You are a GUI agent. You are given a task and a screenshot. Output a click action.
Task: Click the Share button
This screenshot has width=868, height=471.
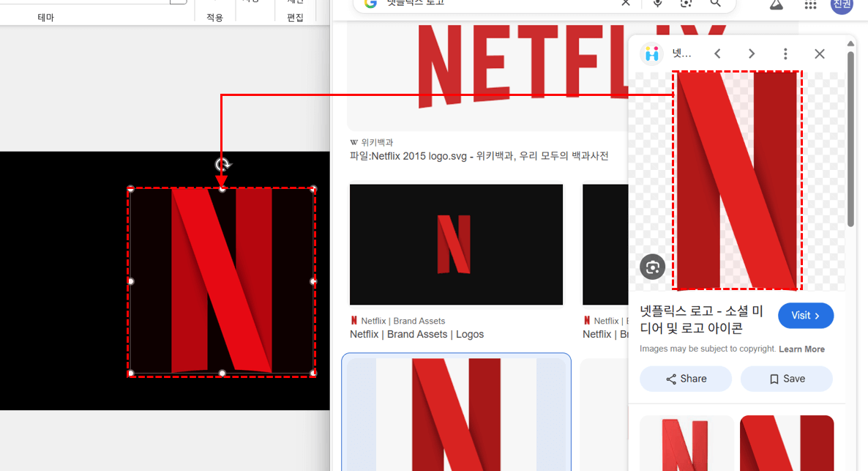[x=686, y=379]
